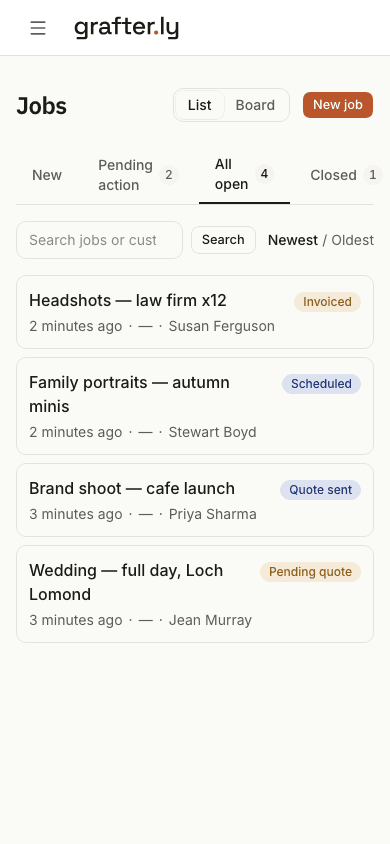This screenshot has height=844, width=390.
Task: Open the Pending action tab
Action: 138,175
